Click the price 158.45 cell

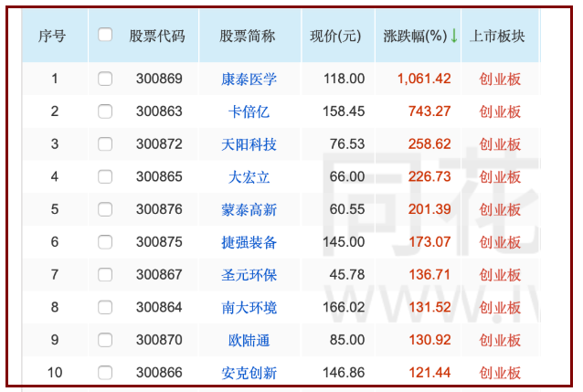(344, 111)
